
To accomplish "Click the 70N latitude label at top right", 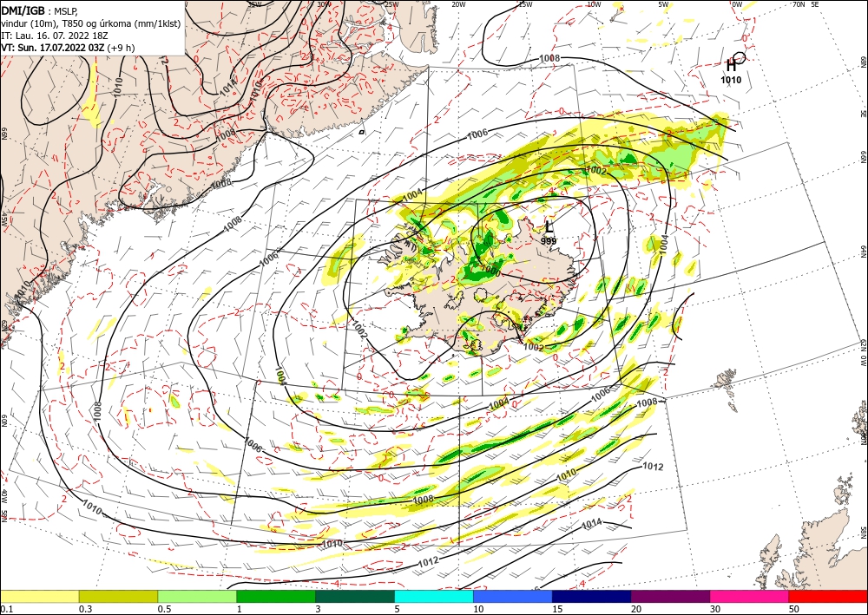I will pos(799,4).
